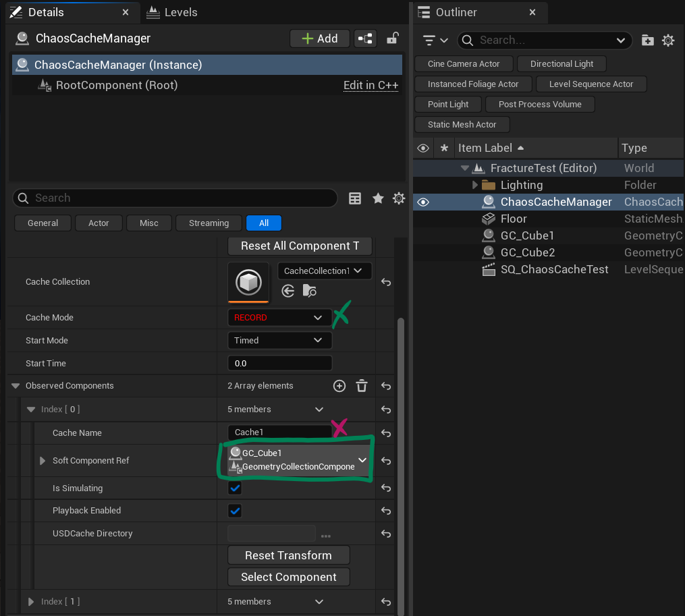The height and width of the screenshot is (616, 685).
Task: Click the Blueprint/Add Script icon beside Add
Action: (x=365, y=38)
